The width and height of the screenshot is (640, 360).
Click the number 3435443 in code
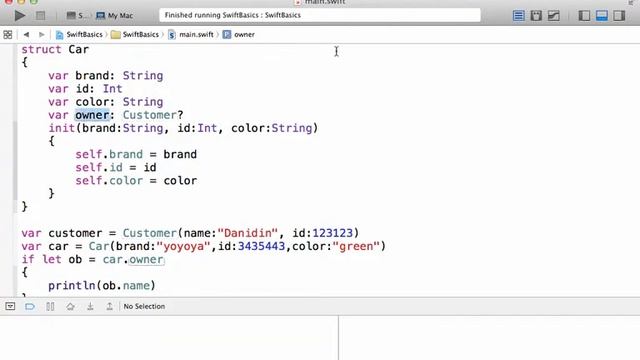click(x=261, y=246)
